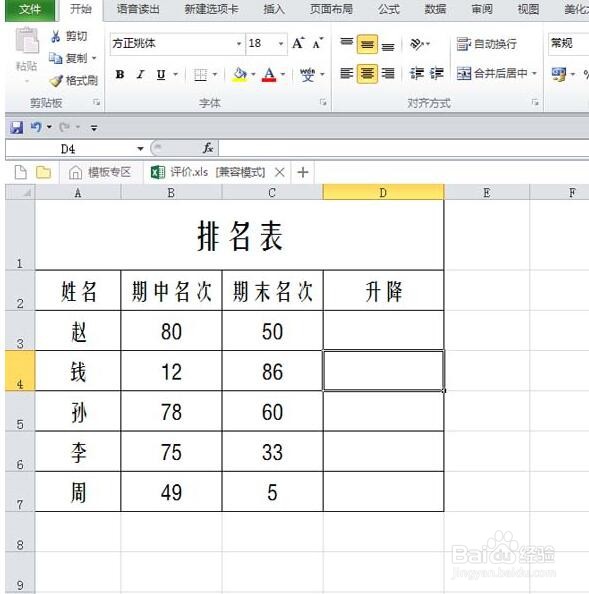Screen dimensions: 589x594
Task: Open the 文件 file tab
Action: click(x=30, y=10)
